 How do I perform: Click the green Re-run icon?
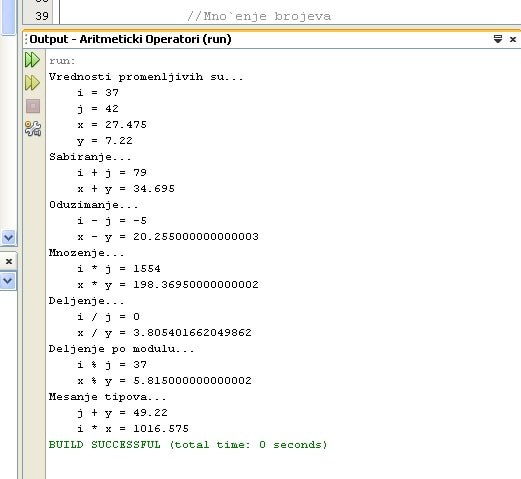(32, 60)
